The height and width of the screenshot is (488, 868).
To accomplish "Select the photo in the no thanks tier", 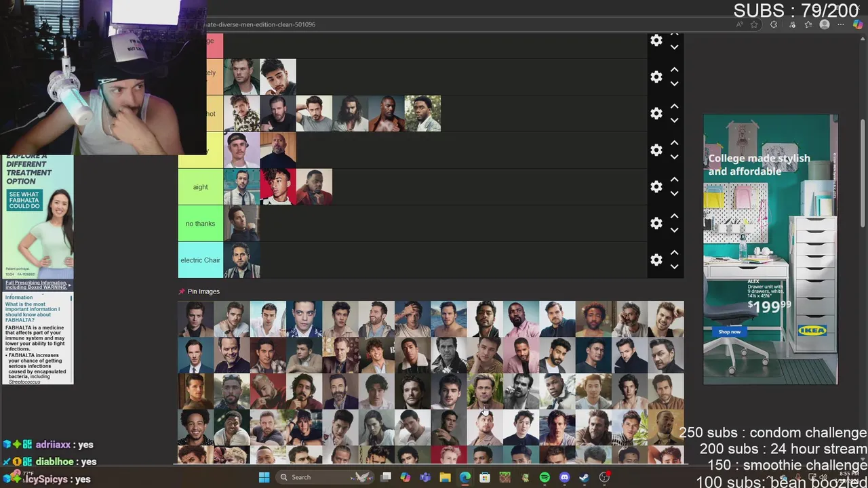I will click(x=241, y=224).
